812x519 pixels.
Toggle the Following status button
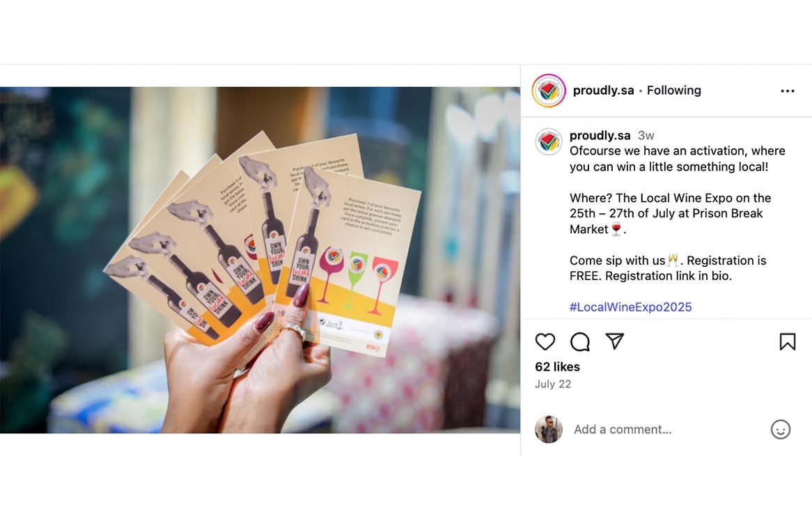[673, 90]
